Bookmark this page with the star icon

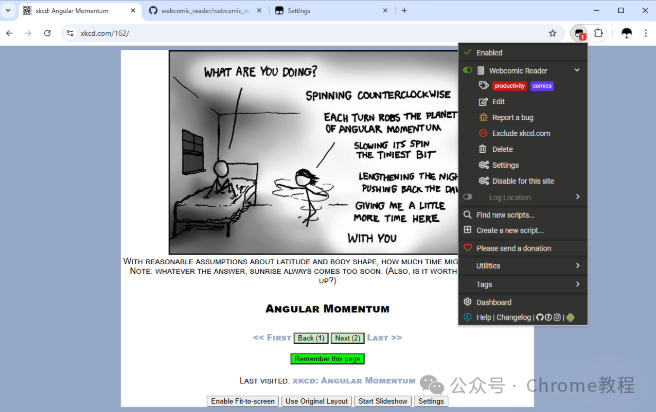coord(552,33)
